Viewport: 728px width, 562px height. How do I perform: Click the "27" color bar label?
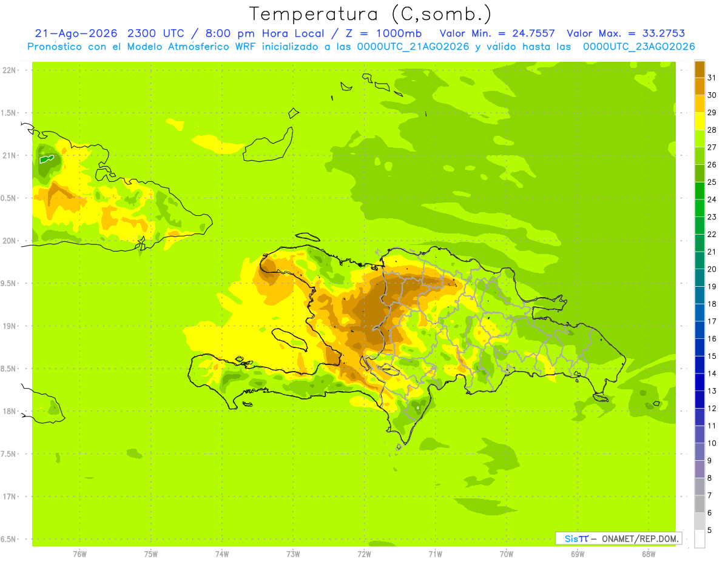point(712,147)
